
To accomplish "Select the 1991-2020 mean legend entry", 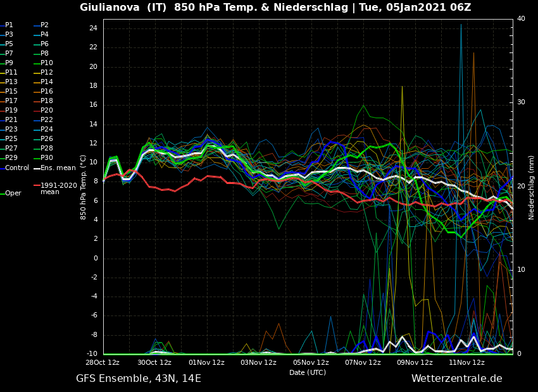I will click(58, 188).
